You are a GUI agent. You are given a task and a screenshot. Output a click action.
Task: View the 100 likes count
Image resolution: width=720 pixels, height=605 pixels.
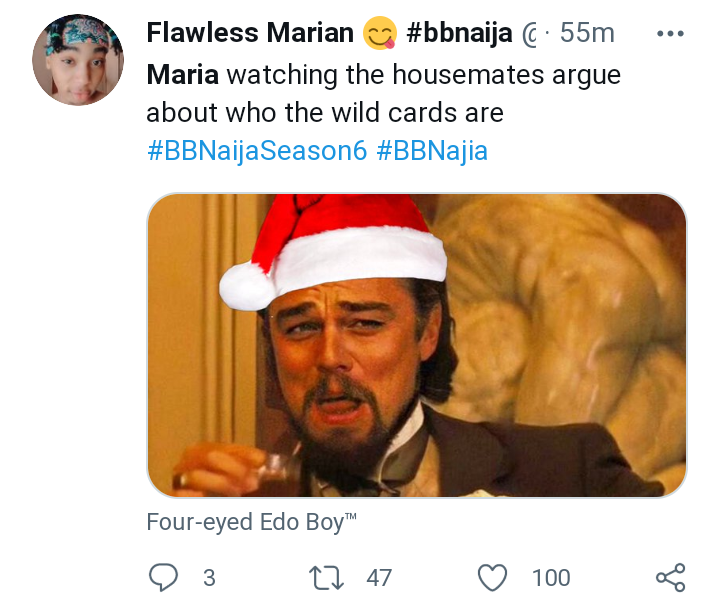[551, 577]
